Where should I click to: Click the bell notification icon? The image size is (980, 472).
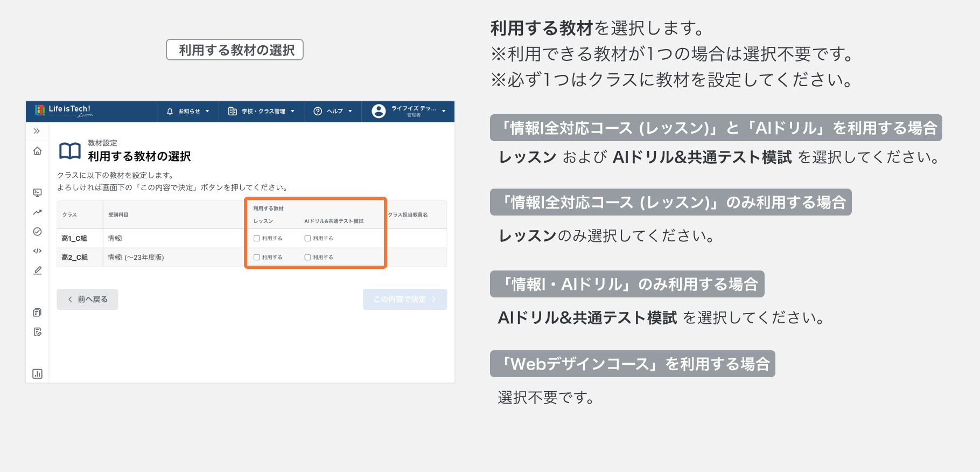coord(170,112)
